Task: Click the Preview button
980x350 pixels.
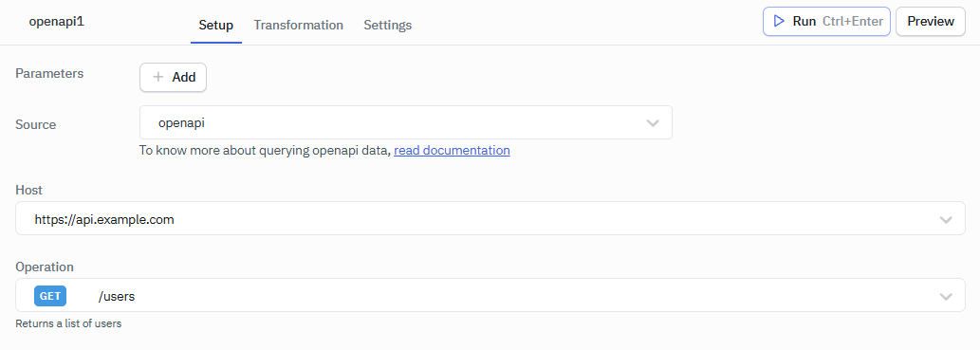Action: point(931,22)
